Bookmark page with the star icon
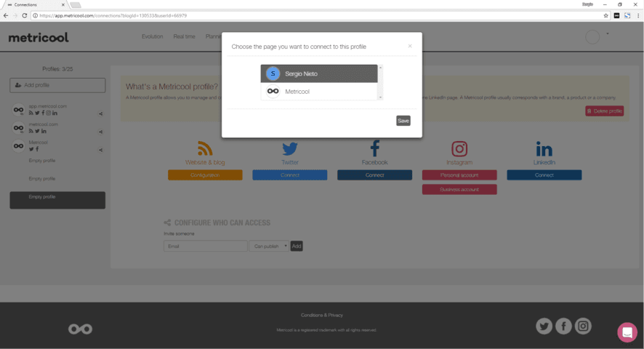This screenshot has height=349, width=644. [605, 15]
